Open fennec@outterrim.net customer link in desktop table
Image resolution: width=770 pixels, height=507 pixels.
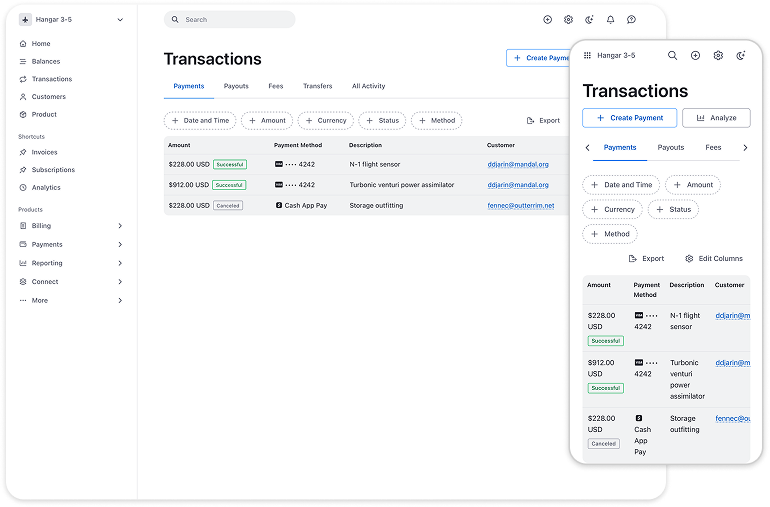coord(521,206)
